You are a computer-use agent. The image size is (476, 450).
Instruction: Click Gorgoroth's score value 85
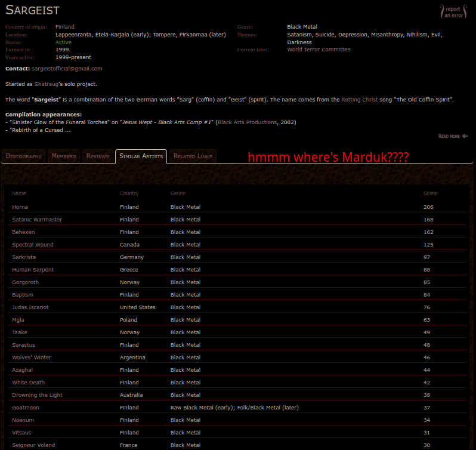(x=426, y=282)
